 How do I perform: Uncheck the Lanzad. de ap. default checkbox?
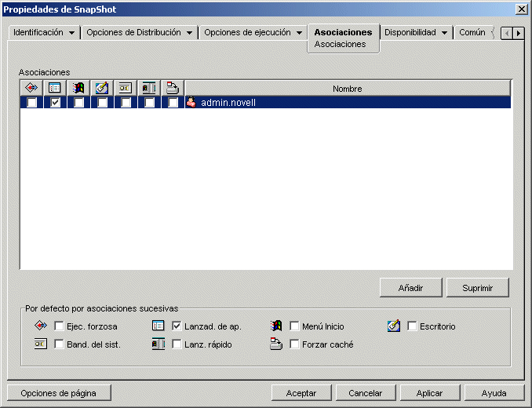(x=177, y=326)
